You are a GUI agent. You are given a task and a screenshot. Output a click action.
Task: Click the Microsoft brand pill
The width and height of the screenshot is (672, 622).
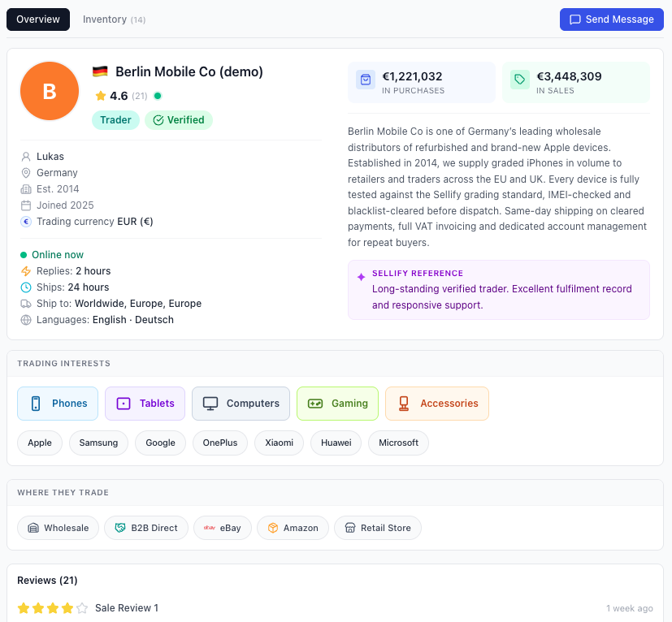(x=399, y=443)
